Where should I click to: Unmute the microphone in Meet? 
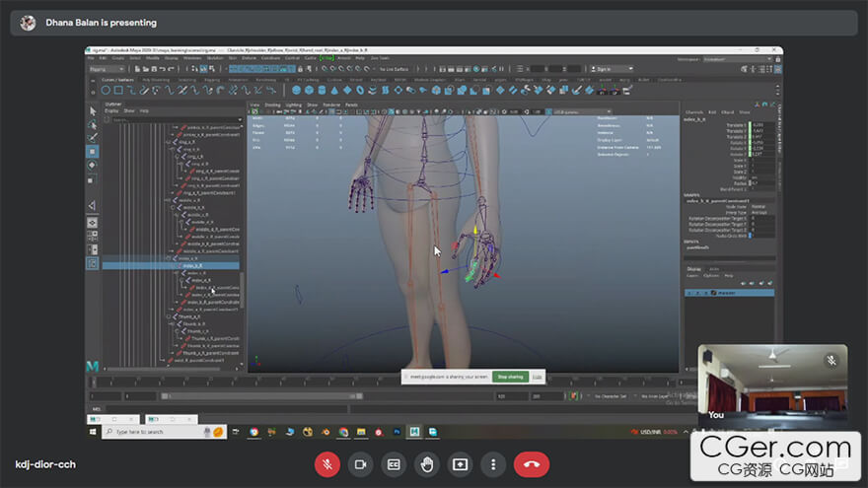(327, 464)
